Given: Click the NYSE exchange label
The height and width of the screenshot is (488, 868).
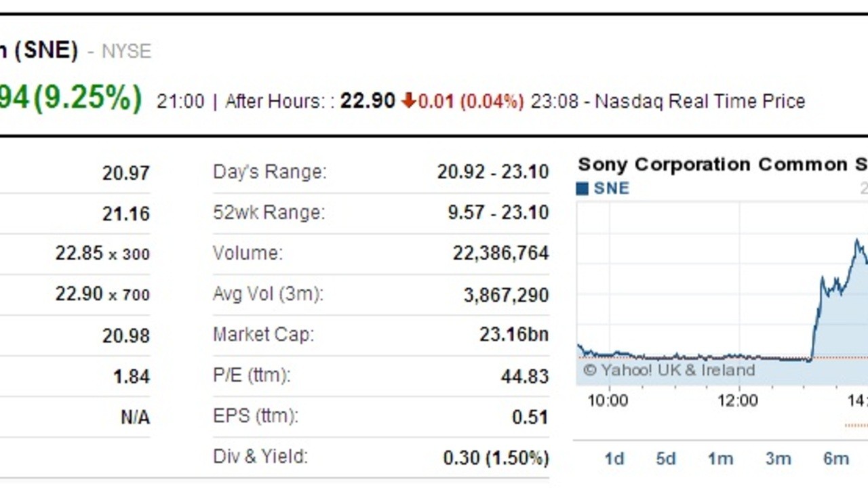Looking at the screenshot, I should pos(125,52).
